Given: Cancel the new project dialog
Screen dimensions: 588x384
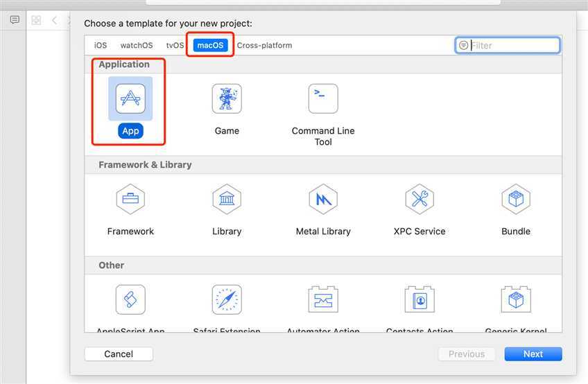Looking at the screenshot, I should [x=119, y=354].
